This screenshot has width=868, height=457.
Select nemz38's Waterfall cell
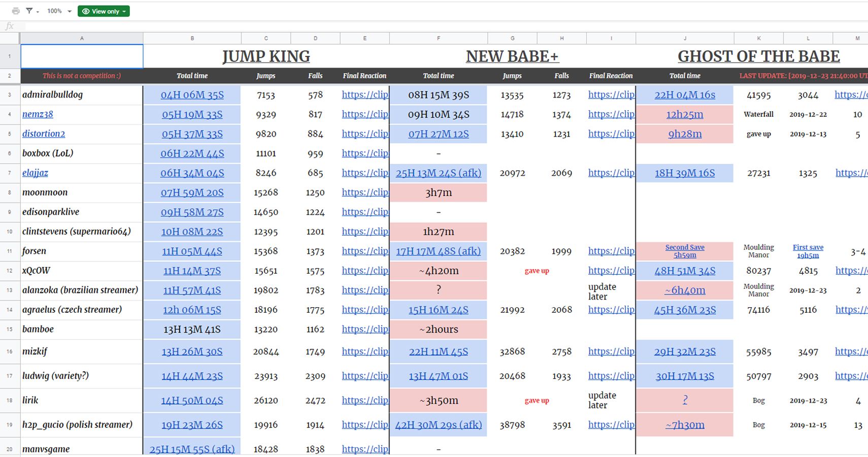758,114
